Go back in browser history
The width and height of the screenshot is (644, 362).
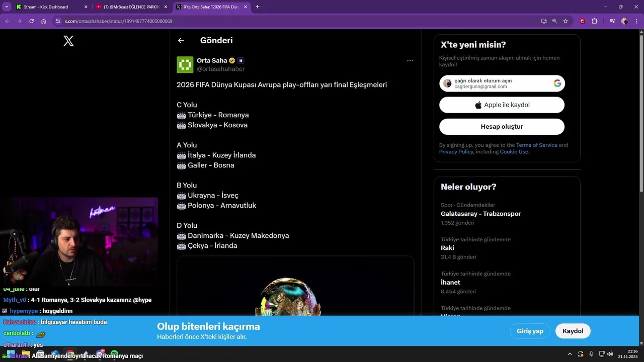click(x=7, y=21)
